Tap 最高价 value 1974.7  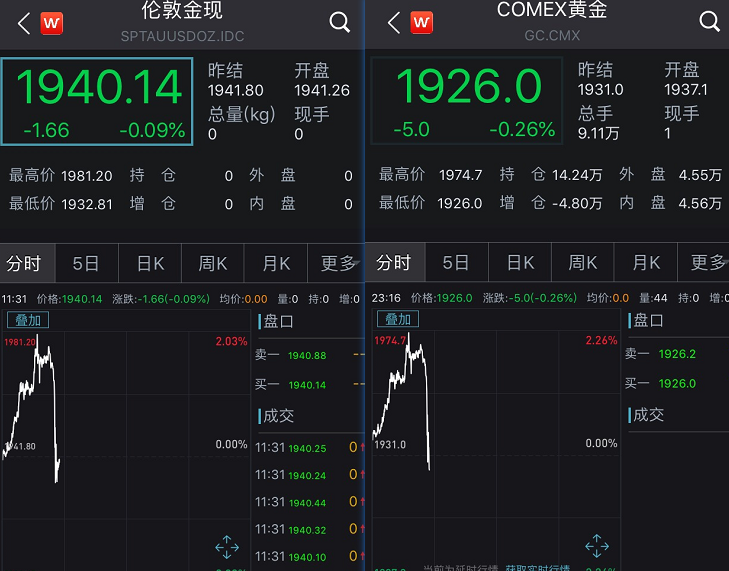click(460, 175)
